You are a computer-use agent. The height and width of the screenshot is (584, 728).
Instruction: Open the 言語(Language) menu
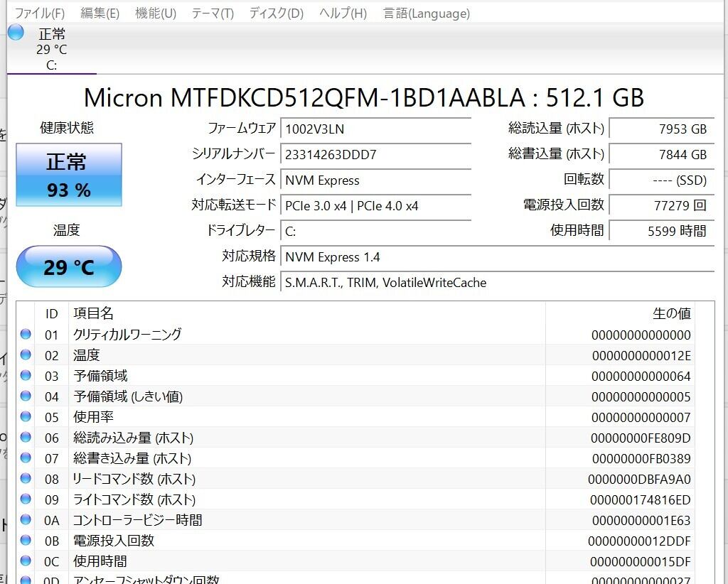(x=426, y=13)
